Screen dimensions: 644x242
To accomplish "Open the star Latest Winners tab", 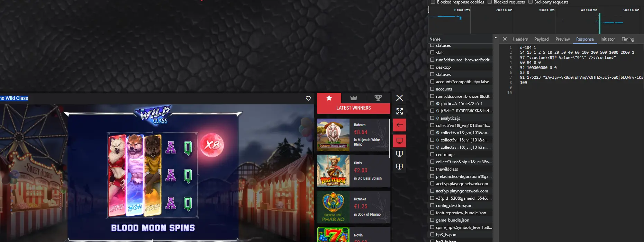I will coord(329,98).
